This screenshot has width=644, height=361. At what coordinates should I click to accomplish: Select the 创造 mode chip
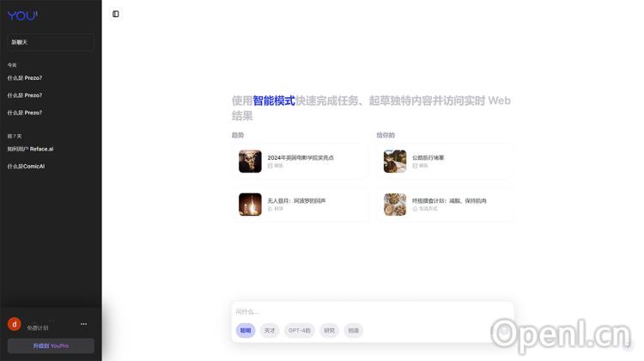(x=354, y=330)
